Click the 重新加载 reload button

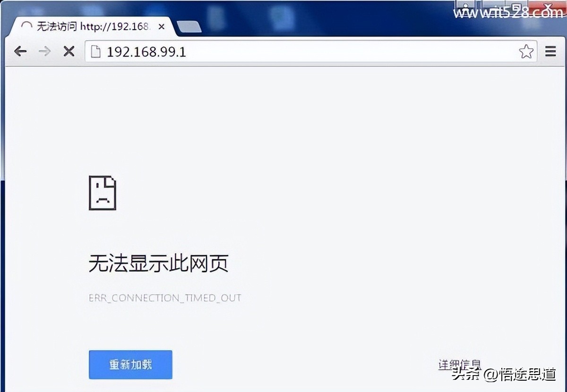(130, 365)
